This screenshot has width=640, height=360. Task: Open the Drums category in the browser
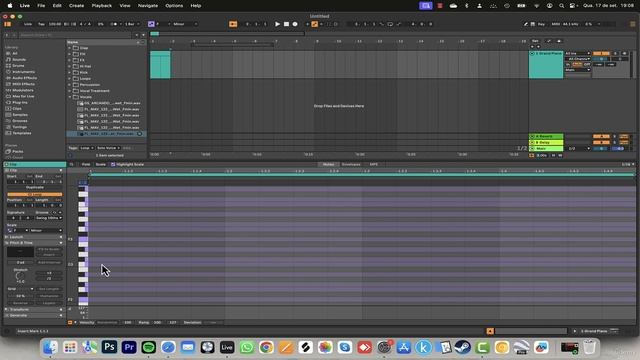[18, 66]
